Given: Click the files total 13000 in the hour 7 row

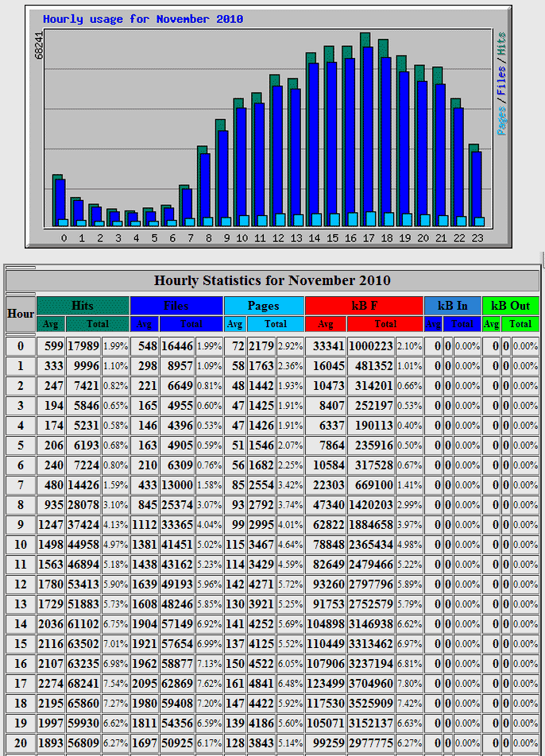Looking at the screenshot, I should click(177, 485).
